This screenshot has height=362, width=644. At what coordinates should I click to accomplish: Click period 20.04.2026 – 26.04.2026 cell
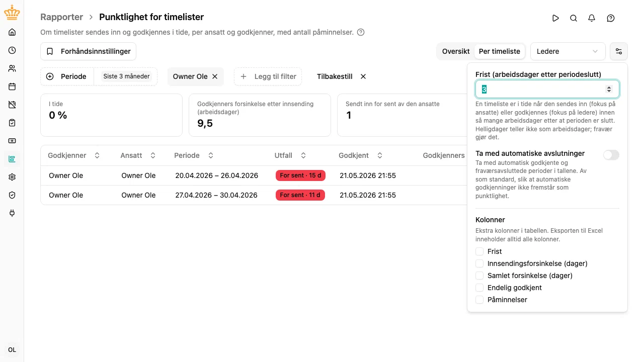tap(217, 175)
